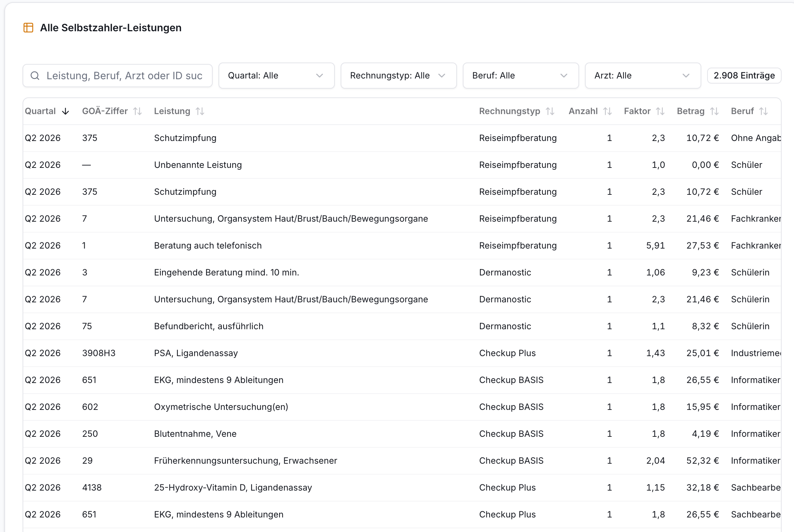This screenshot has height=532, width=794.
Task: Click the search magnifier icon
Action: 35,76
